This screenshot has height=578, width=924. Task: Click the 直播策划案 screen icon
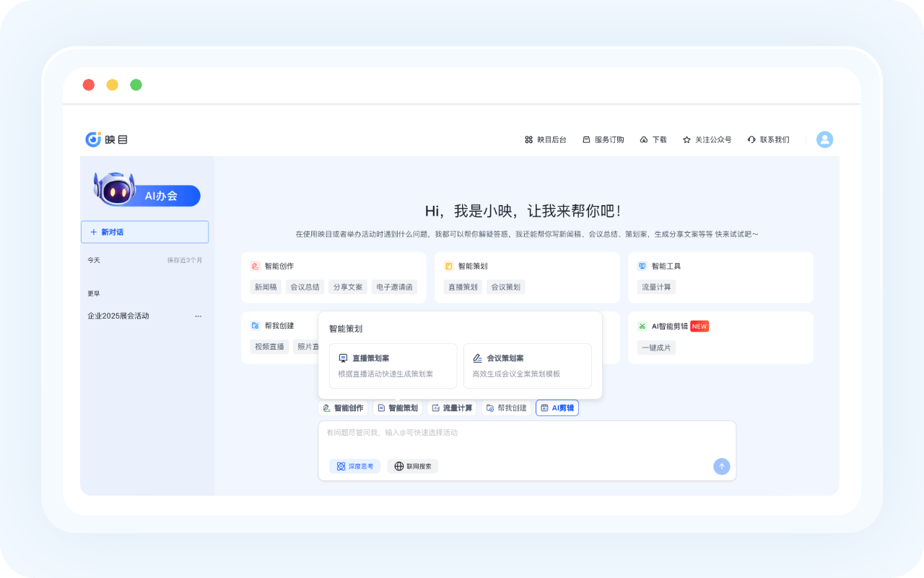tap(343, 358)
